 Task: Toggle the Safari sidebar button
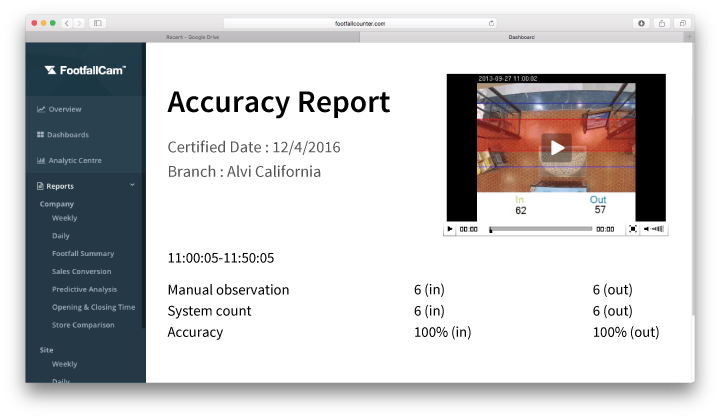tap(97, 22)
